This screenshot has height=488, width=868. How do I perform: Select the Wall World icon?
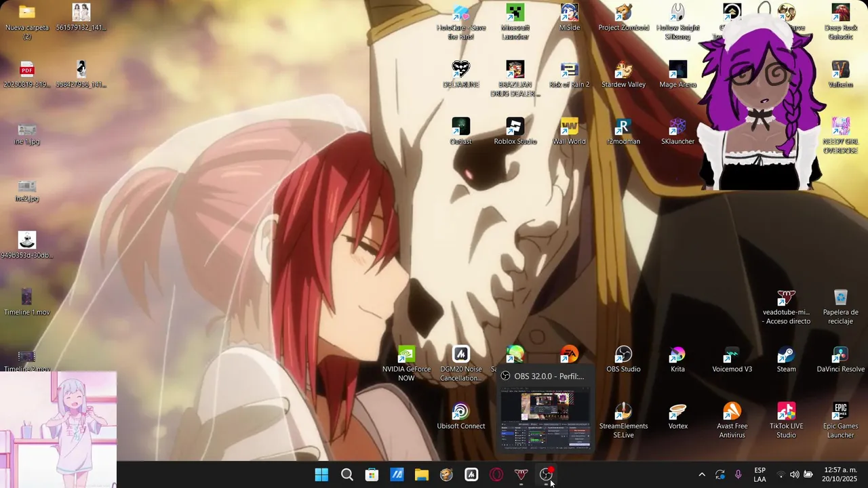coord(569,131)
